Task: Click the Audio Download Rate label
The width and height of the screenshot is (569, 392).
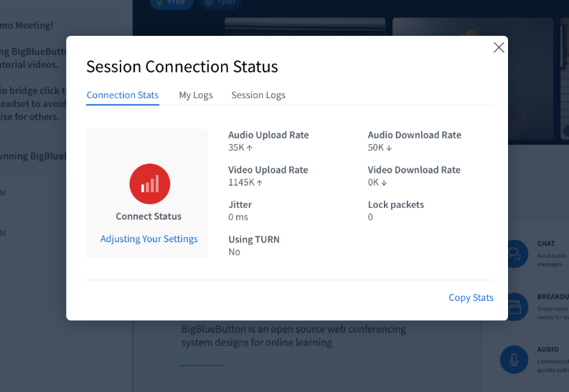Action: click(415, 135)
